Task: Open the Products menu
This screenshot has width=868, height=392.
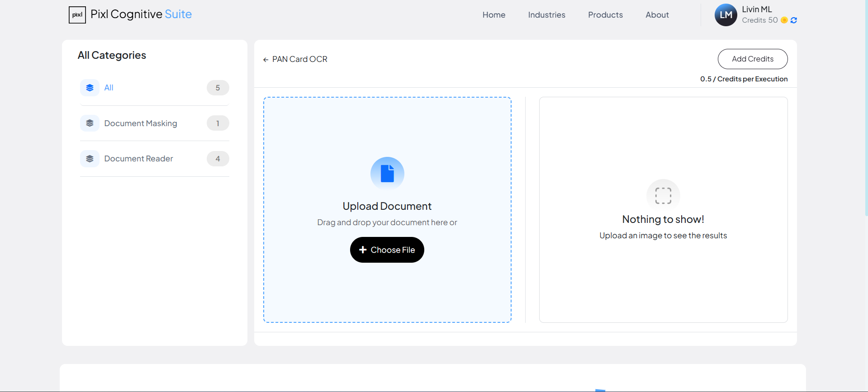Action: click(x=605, y=15)
